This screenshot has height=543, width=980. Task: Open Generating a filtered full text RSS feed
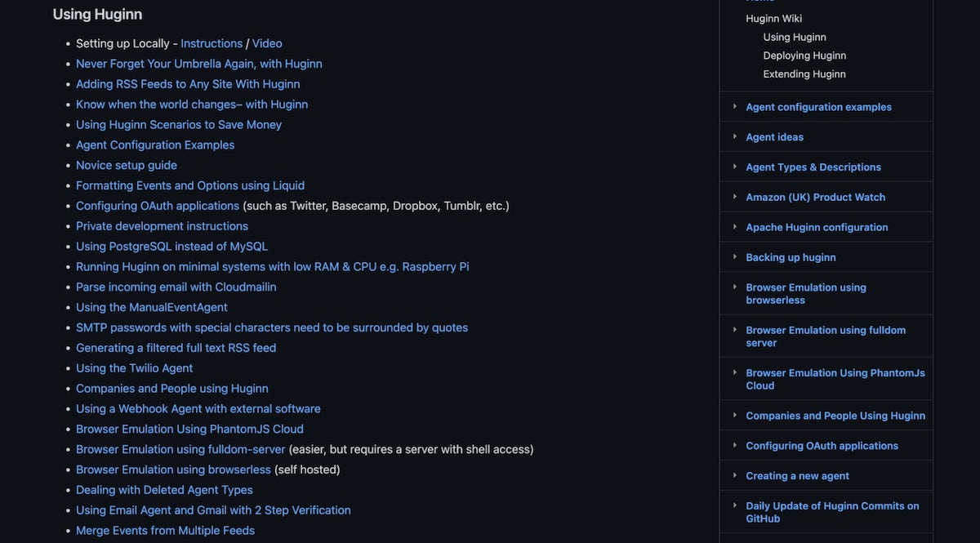[x=176, y=348]
